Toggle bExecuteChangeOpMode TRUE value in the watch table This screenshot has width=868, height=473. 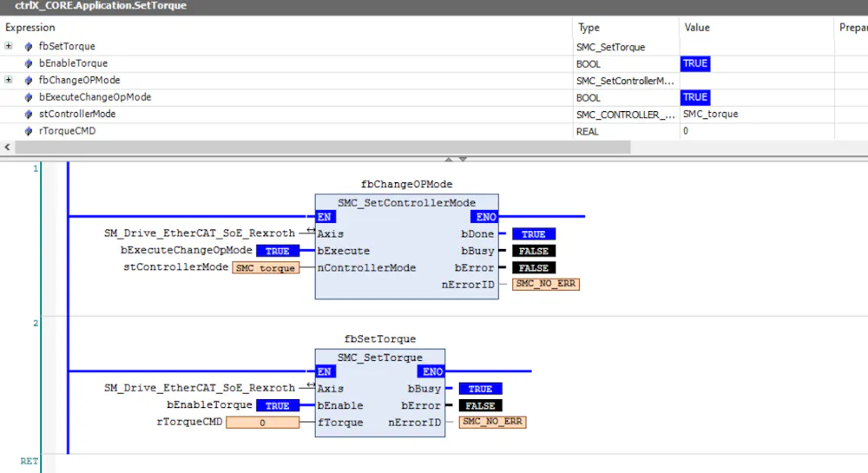(695, 97)
